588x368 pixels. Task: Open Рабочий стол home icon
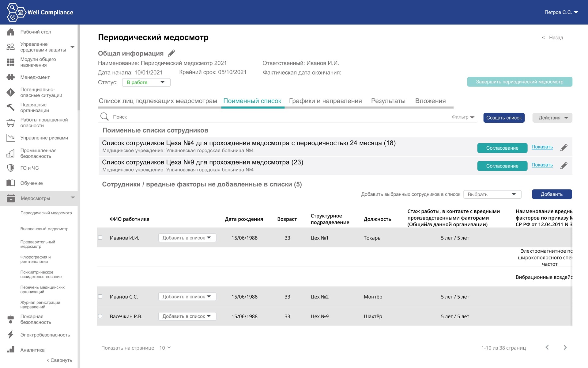coord(11,32)
